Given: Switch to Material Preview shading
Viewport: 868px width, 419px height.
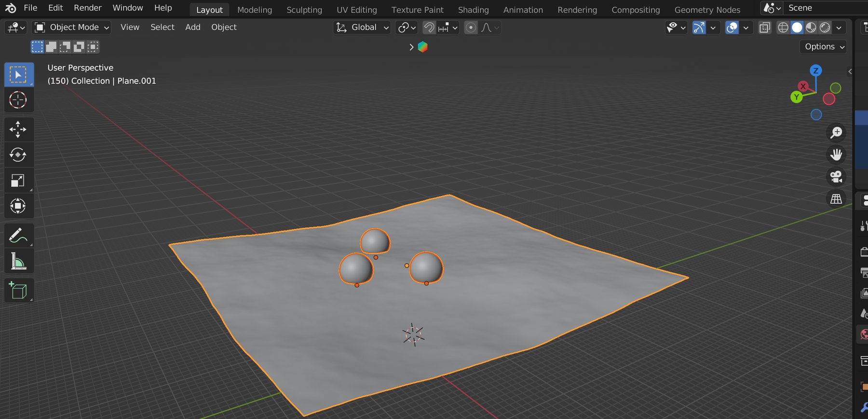Looking at the screenshot, I should click(x=811, y=28).
